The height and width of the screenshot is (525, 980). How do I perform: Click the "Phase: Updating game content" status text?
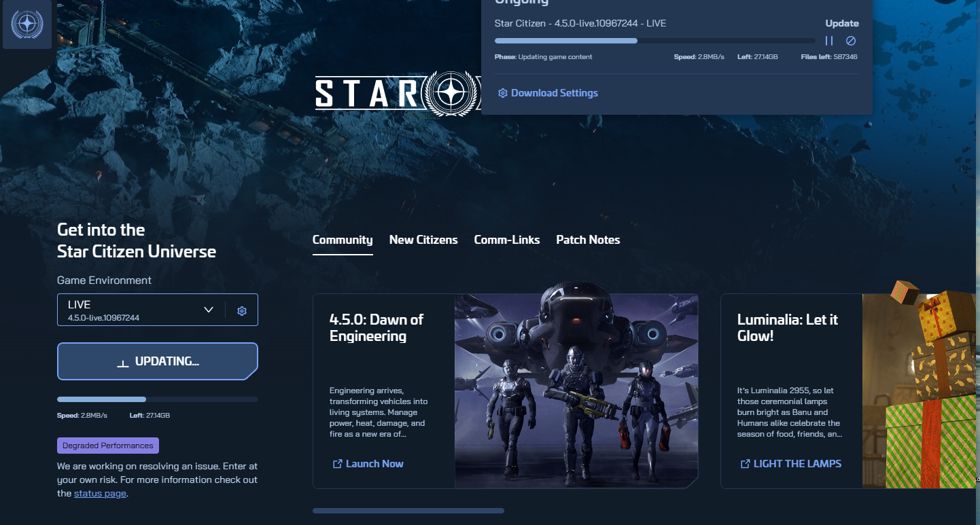(x=544, y=57)
